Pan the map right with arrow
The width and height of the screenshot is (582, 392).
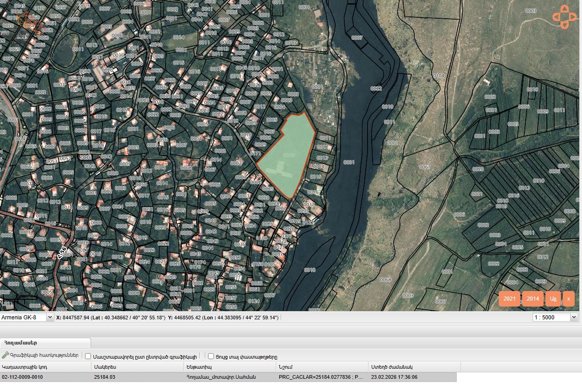pos(573,17)
